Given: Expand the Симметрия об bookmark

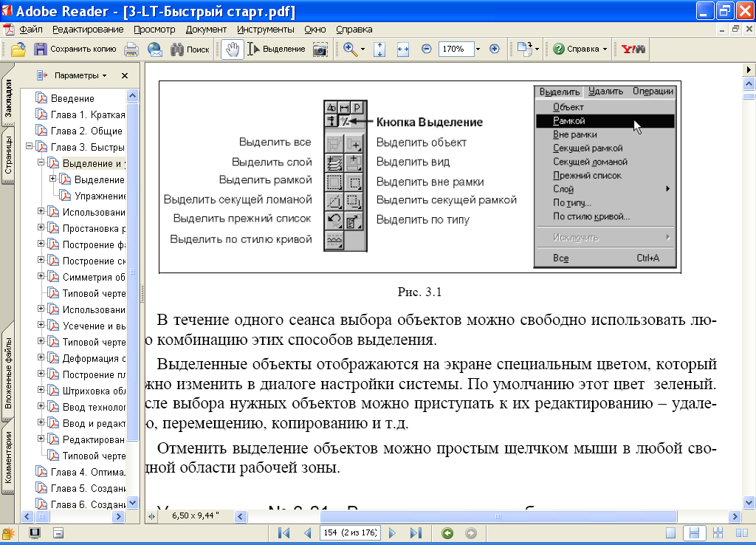Looking at the screenshot, I should coord(41,276).
